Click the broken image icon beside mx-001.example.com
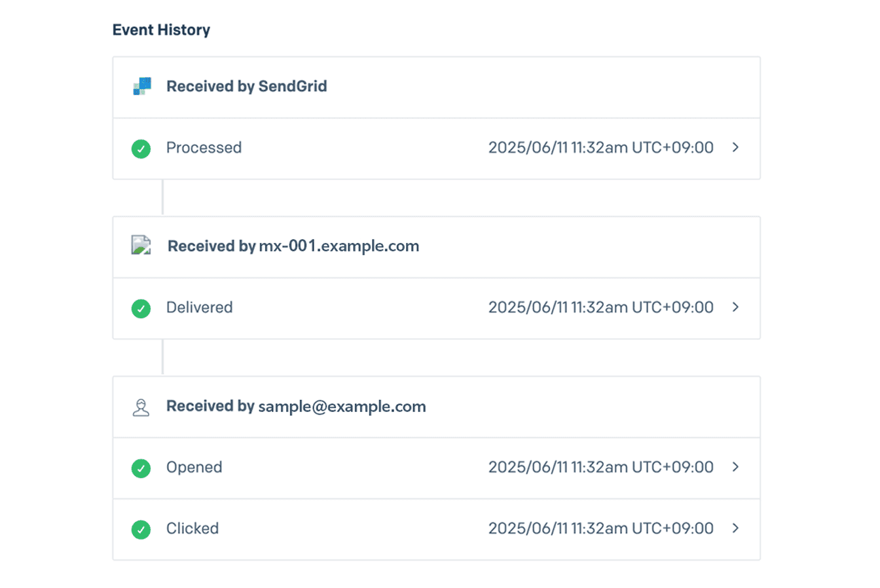Screen dimensions: 880x588 pyautogui.click(x=141, y=246)
